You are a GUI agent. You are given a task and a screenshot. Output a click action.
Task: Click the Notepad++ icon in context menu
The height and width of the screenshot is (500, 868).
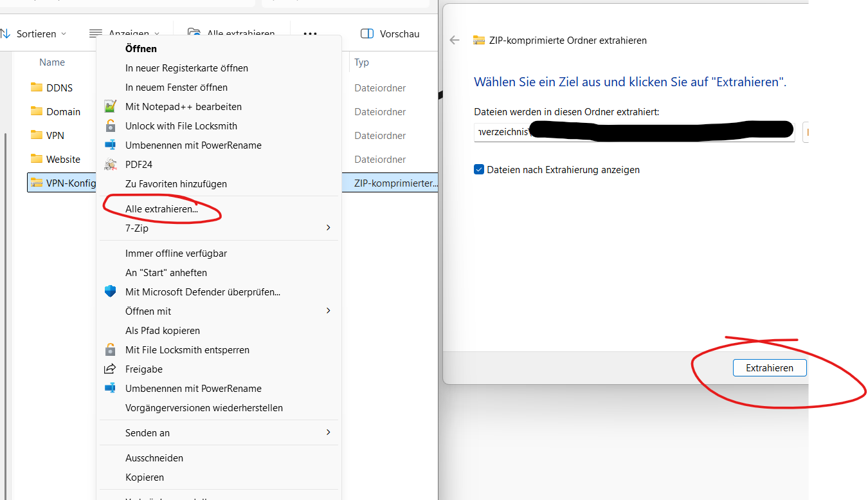(111, 106)
